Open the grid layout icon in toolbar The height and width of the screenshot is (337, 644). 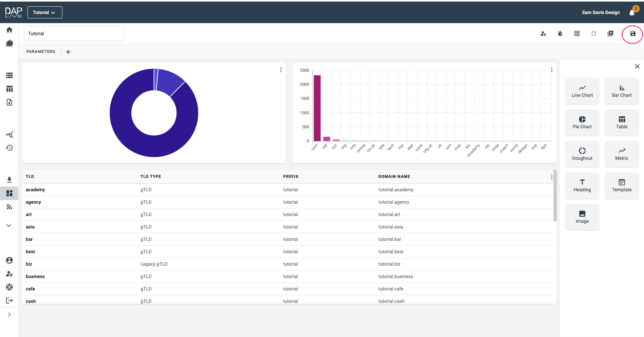[577, 34]
